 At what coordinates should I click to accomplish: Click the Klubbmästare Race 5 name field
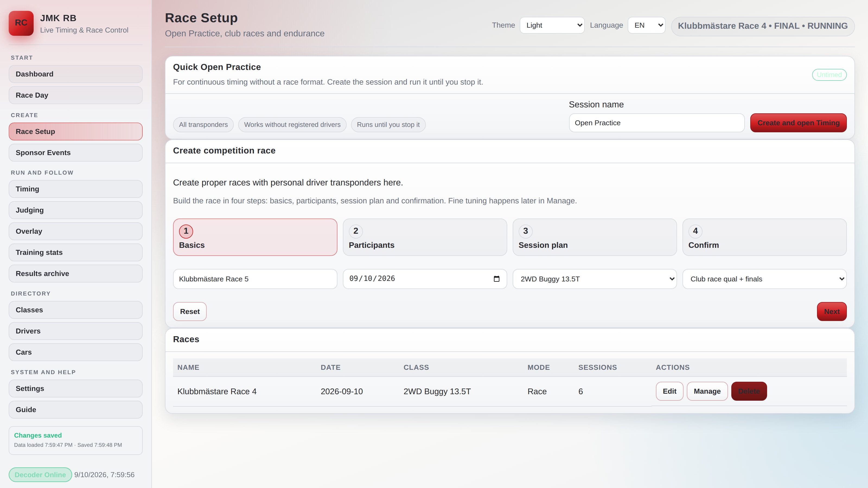[255, 279]
